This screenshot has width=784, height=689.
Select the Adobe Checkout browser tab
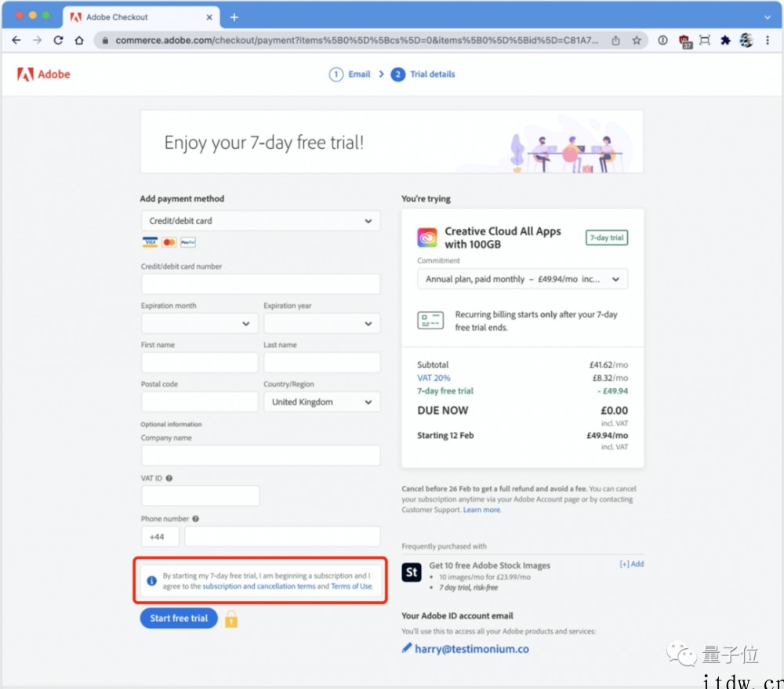pyautogui.click(x=141, y=17)
